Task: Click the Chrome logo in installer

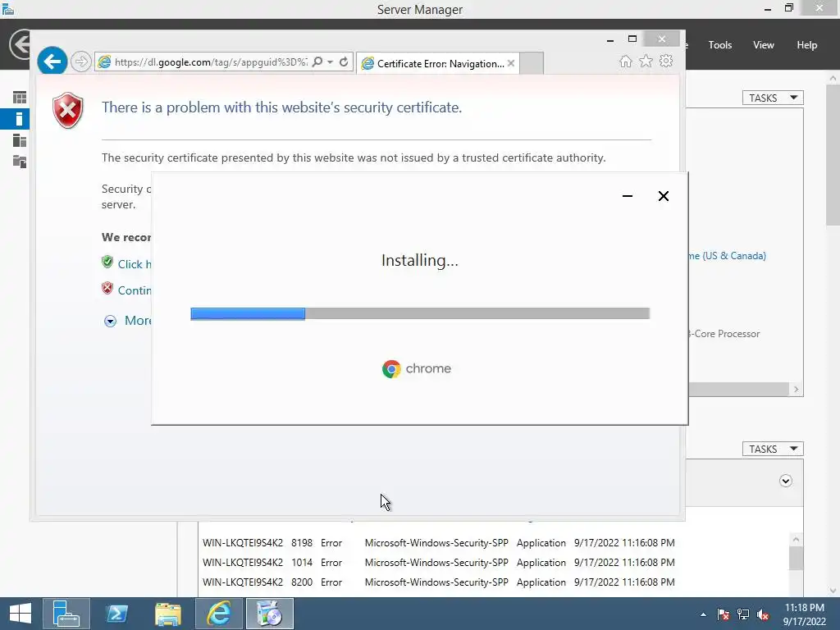Action: 391,369
